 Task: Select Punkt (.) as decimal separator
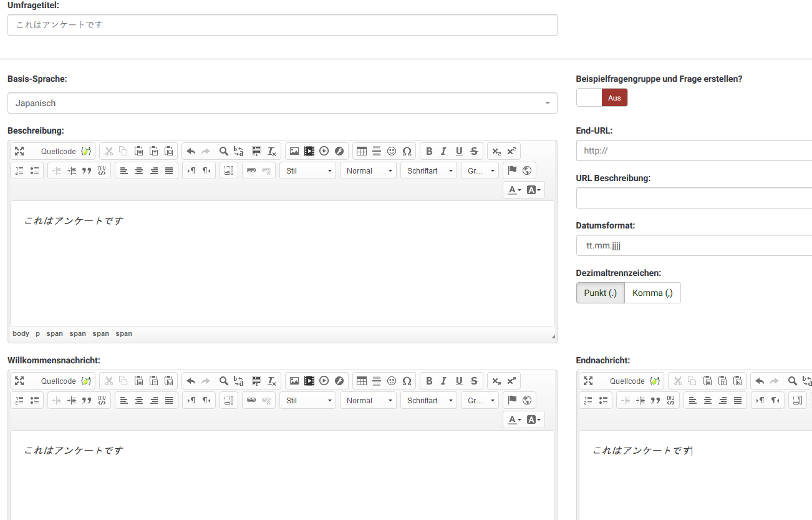[600, 293]
